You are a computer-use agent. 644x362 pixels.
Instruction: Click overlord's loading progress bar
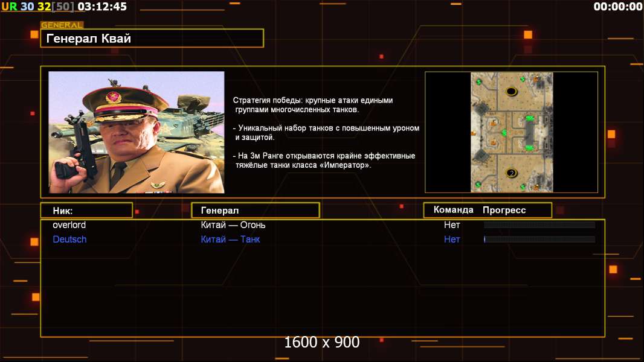click(539, 224)
